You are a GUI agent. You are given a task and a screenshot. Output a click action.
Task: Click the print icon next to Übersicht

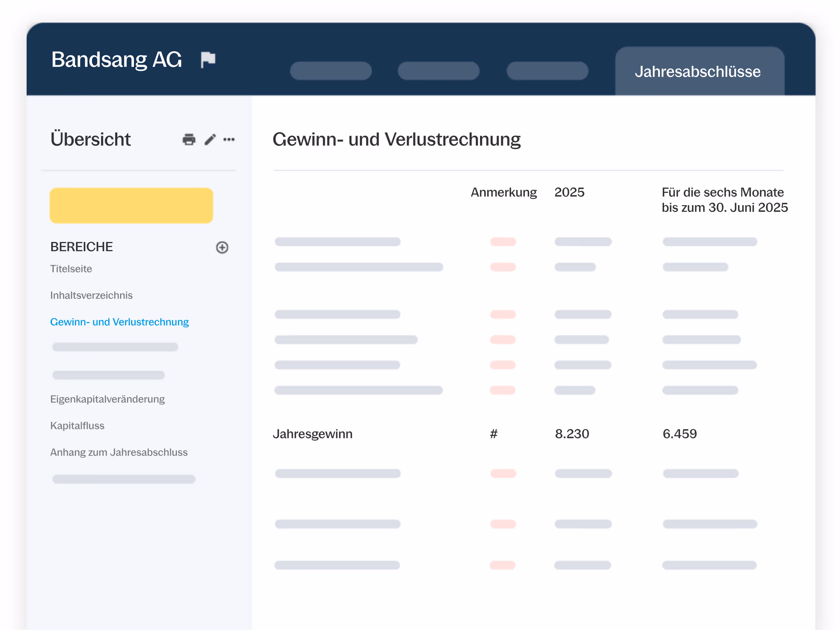coord(189,139)
